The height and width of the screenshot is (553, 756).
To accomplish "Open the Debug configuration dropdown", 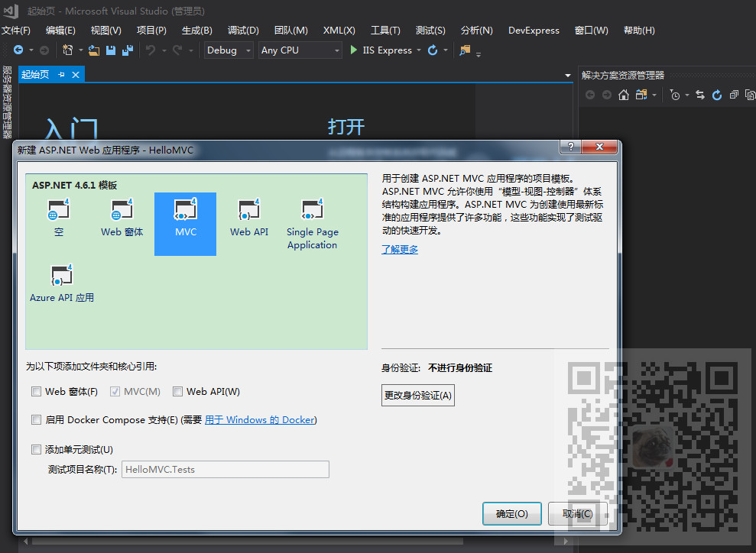I will [x=248, y=49].
